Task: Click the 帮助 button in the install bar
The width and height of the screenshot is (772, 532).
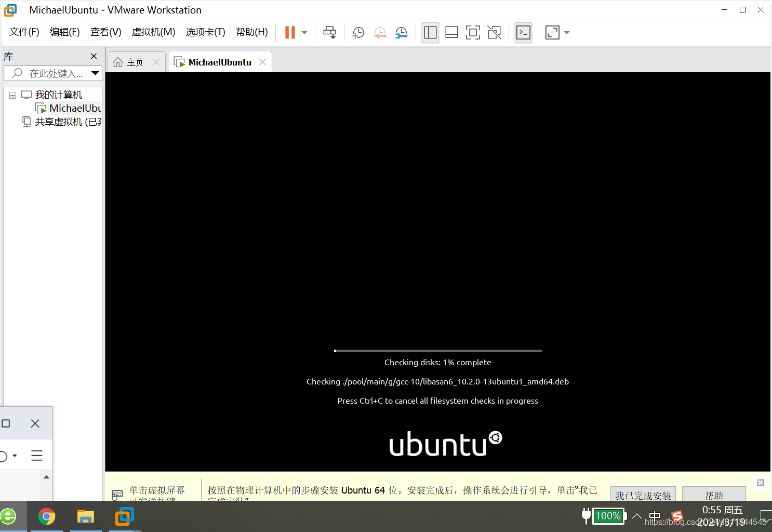Action: [714, 495]
